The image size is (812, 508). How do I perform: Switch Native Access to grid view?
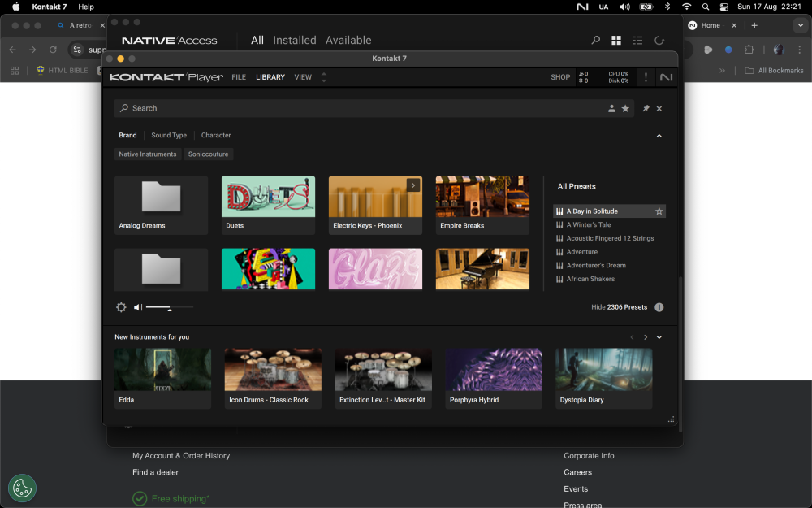(x=616, y=40)
